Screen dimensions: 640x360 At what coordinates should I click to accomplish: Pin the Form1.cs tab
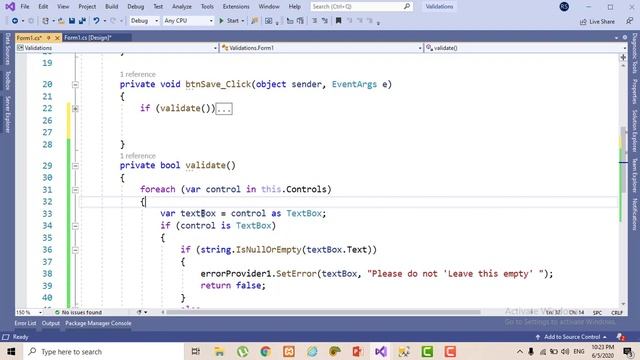point(48,38)
